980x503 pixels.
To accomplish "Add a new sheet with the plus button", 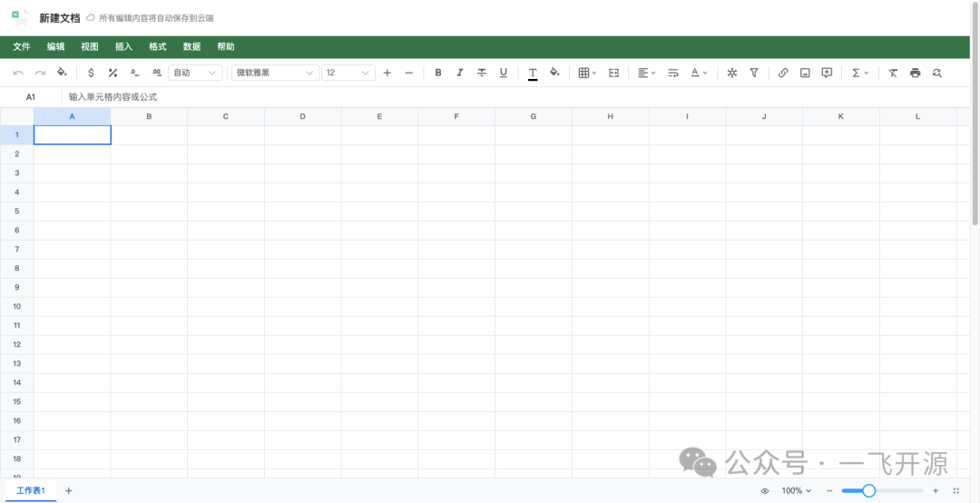I will (x=69, y=490).
